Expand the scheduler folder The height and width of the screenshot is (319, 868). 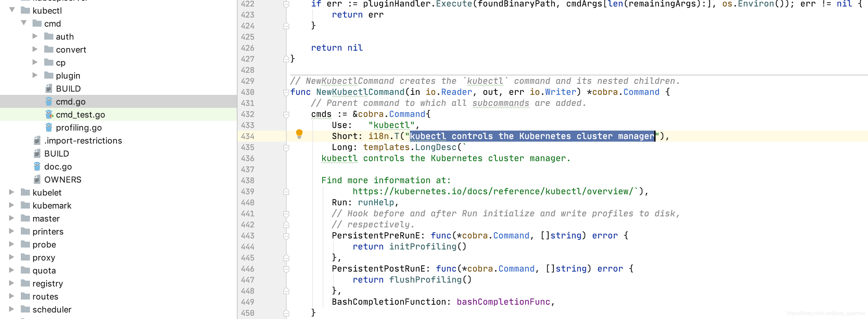(x=11, y=309)
